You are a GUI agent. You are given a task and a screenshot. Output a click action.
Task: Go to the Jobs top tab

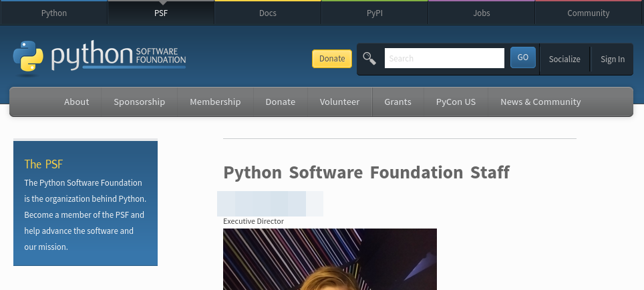point(481,13)
